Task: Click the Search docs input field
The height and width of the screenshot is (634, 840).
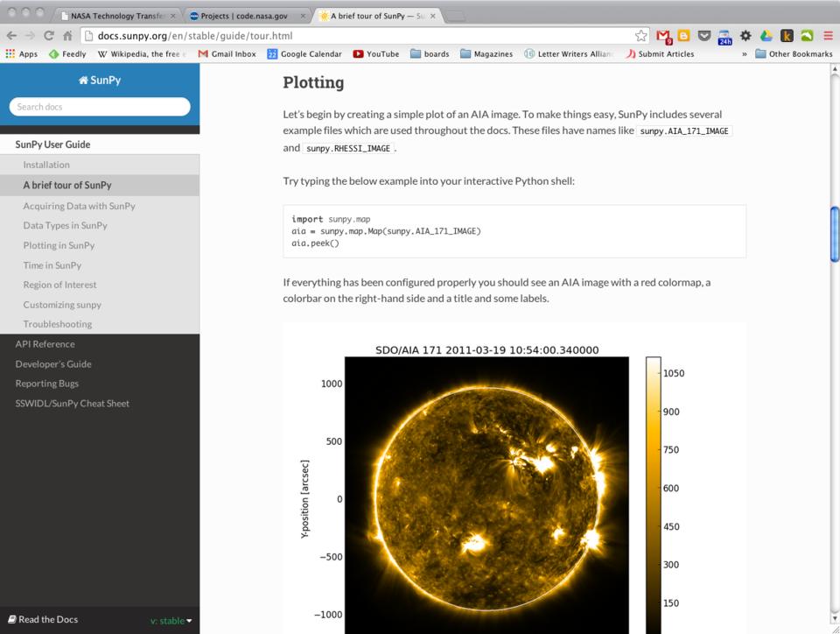Action: pyautogui.click(x=99, y=107)
